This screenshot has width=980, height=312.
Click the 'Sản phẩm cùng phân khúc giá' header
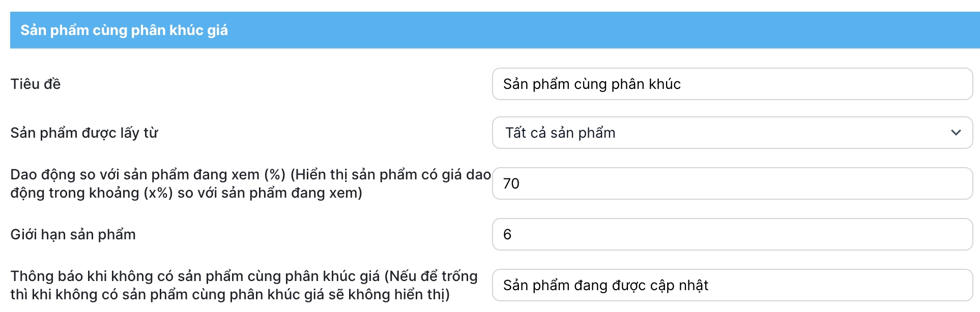[124, 30]
